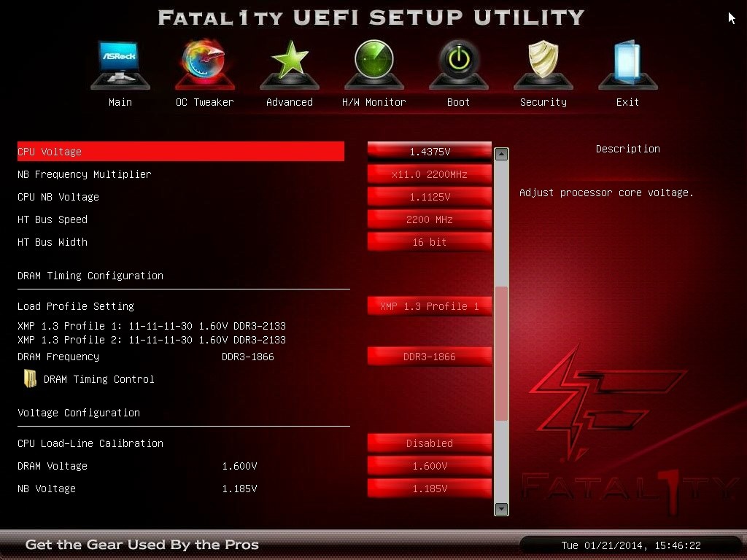Change the NB Voltage 1.185V value button
The image size is (747, 560).
click(x=430, y=489)
